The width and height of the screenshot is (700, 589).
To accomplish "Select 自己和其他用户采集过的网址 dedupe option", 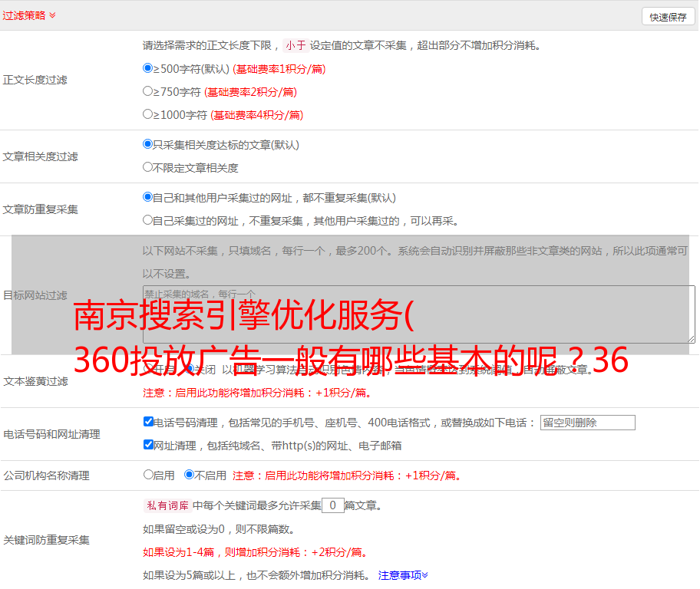I will pos(147,197).
